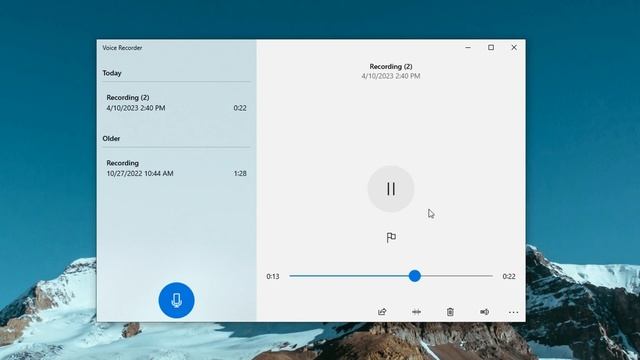Click the Older section header
Image resolution: width=640 pixels, height=360 pixels.
pos(111,138)
